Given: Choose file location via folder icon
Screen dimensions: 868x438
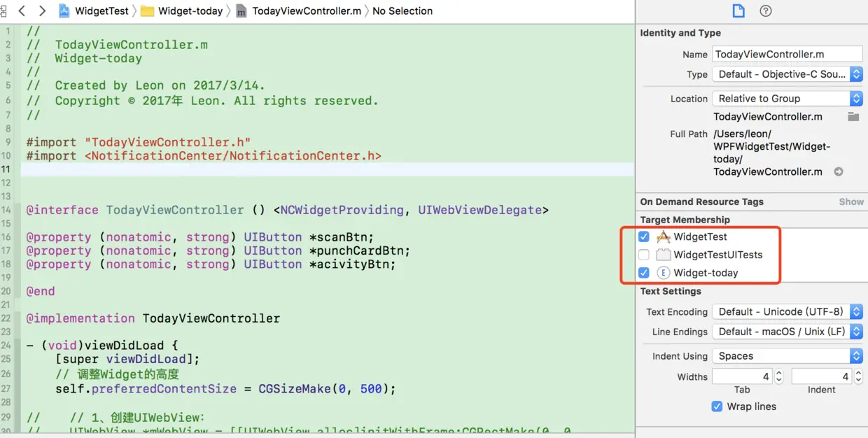Looking at the screenshot, I should 853,117.
